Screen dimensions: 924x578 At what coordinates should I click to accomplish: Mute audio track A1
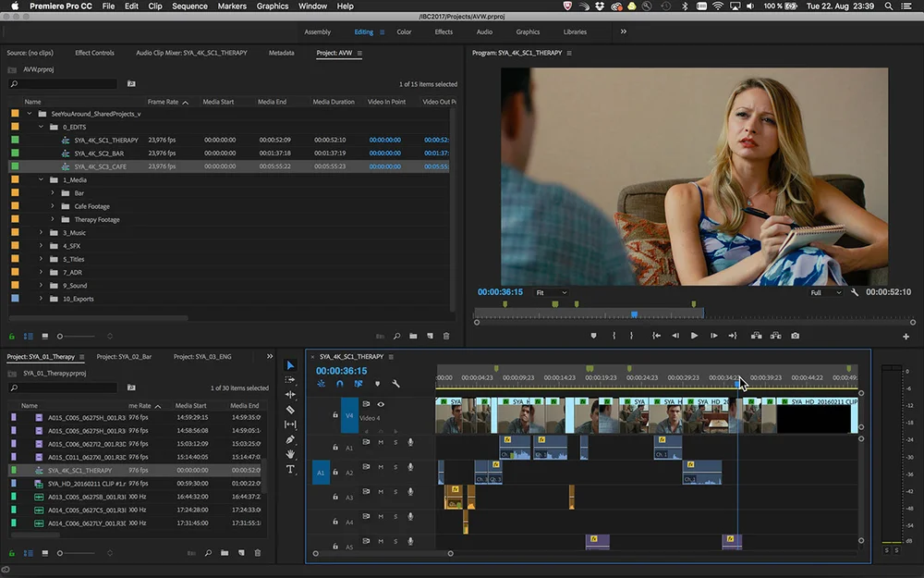click(x=381, y=442)
